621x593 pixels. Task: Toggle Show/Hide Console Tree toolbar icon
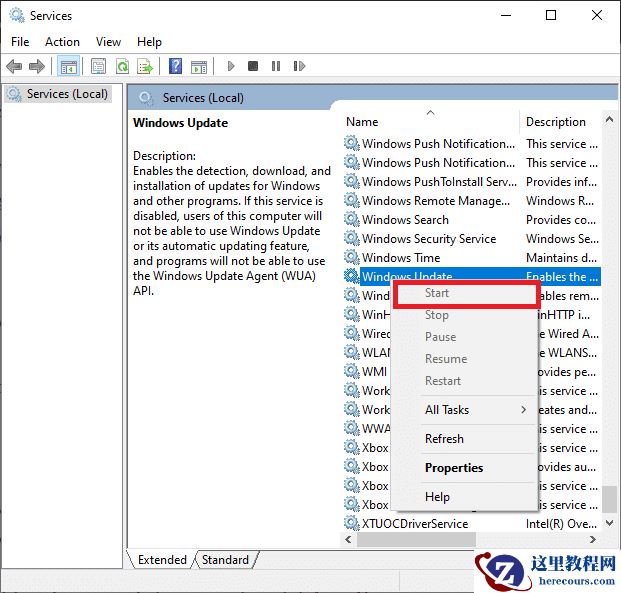coord(69,66)
